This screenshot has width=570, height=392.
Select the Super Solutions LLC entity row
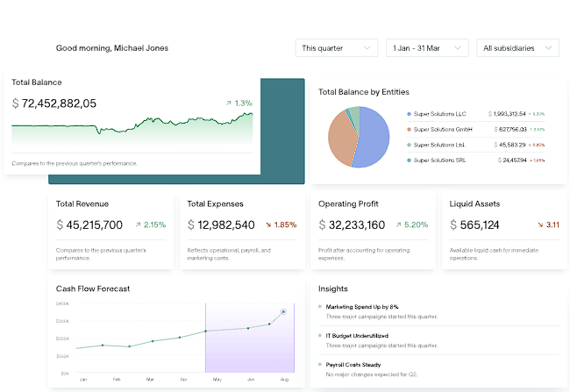[x=476, y=114]
